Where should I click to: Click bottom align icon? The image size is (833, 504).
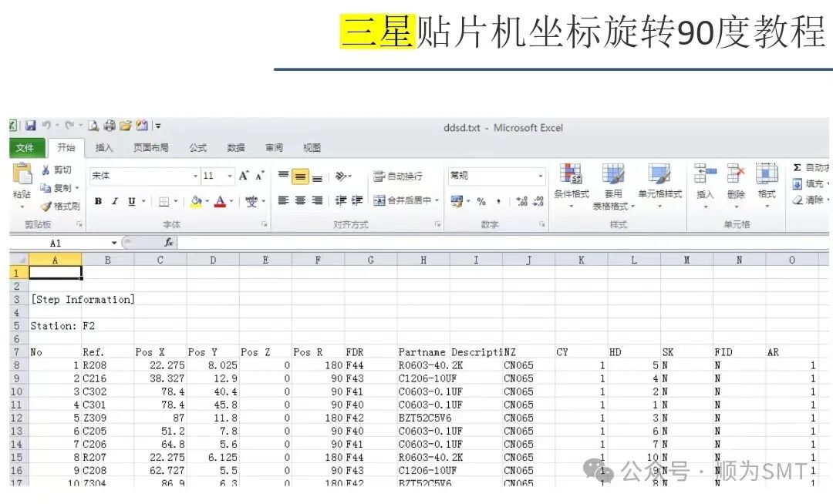point(317,177)
